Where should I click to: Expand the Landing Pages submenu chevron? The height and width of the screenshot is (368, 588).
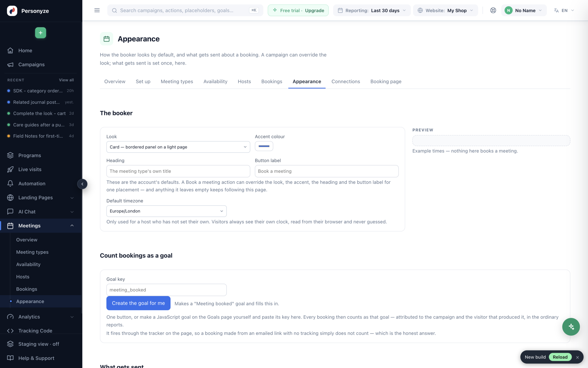tap(72, 198)
